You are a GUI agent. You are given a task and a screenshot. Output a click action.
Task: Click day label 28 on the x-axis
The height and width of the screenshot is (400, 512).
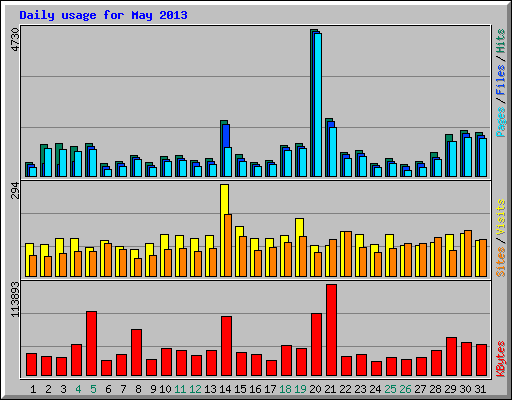click(x=435, y=389)
